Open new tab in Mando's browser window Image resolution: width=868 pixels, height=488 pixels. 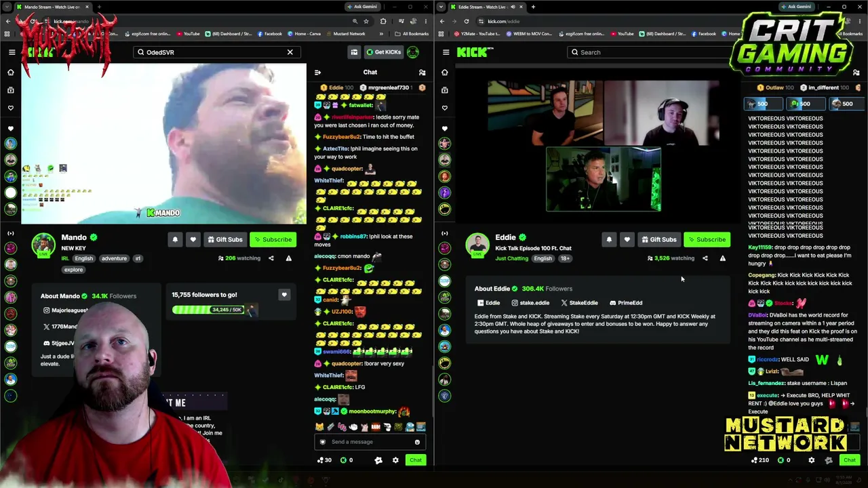(x=99, y=7)
